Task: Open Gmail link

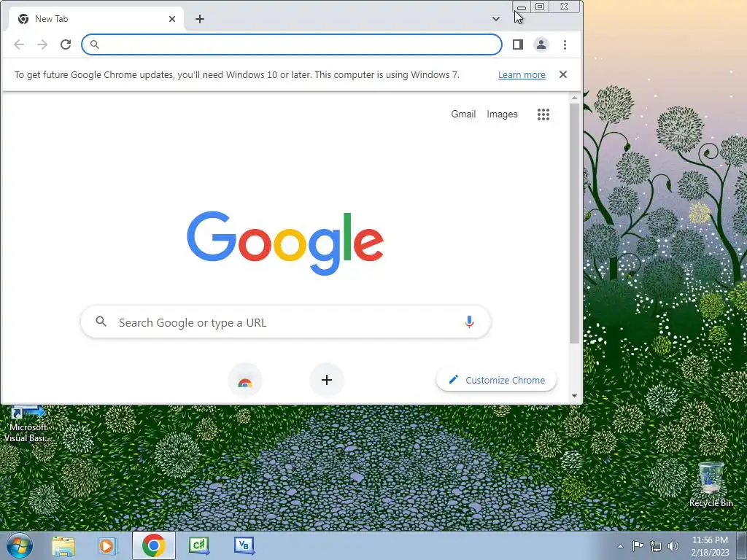Action: (x=463, y=114)
